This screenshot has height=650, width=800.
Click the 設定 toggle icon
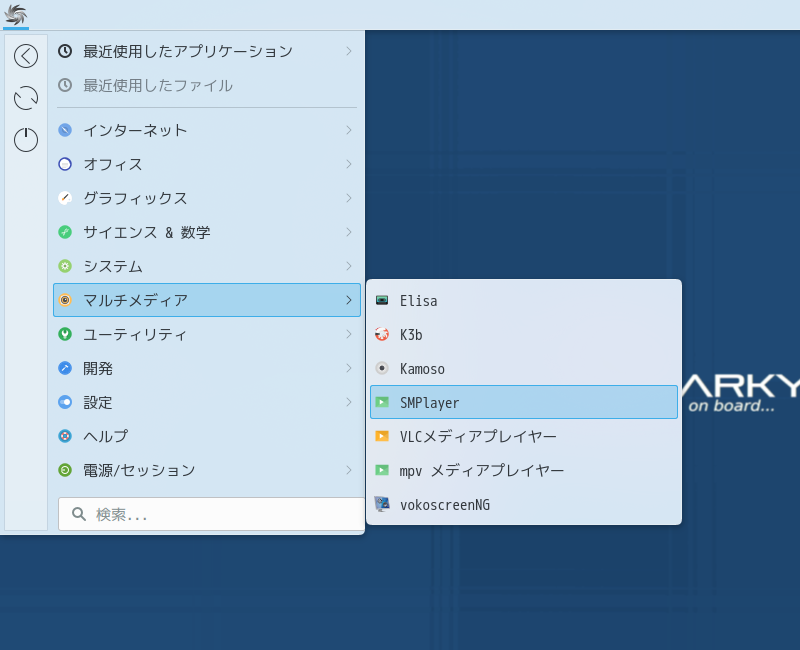(65, 402)
